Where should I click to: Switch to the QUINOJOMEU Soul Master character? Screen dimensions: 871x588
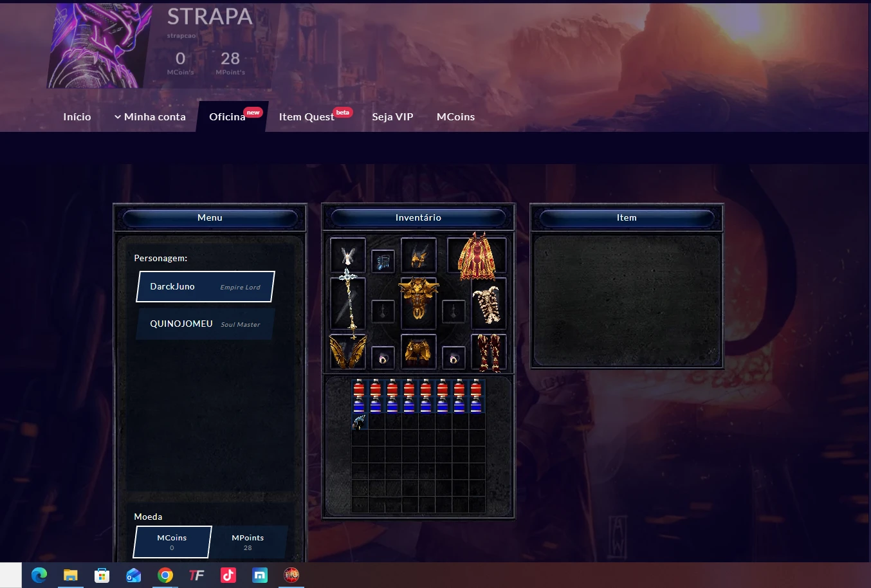tap(205, 324)
